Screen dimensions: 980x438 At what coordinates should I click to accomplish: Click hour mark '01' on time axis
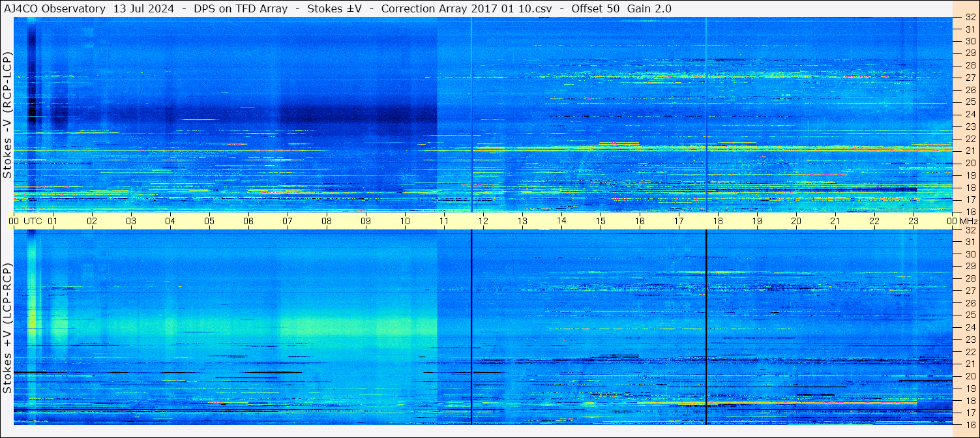[53, 221]
